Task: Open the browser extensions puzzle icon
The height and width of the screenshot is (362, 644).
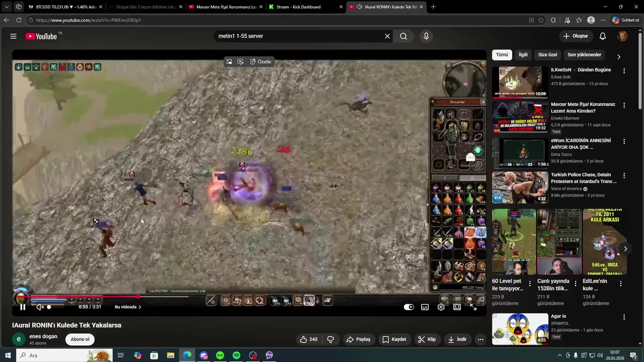Action: click(553, 20)
